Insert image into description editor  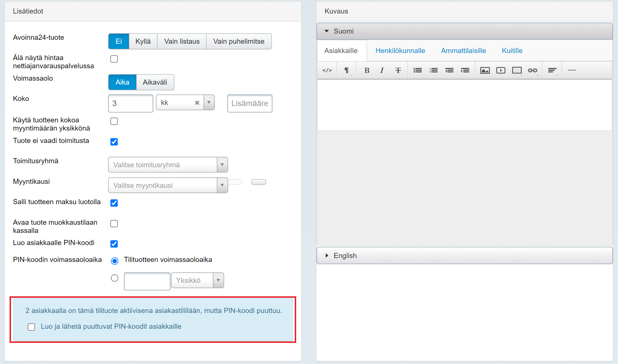tap(485, 70)
